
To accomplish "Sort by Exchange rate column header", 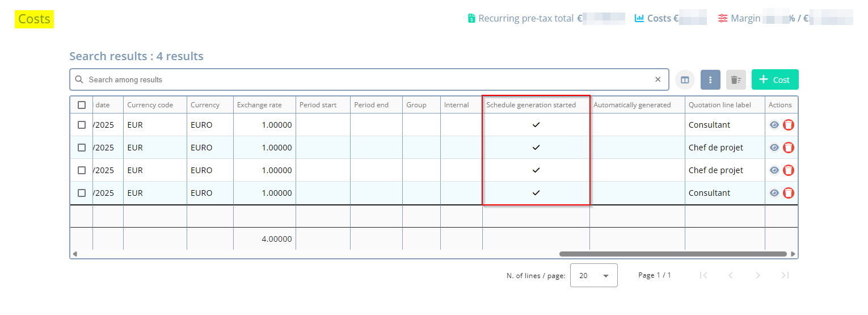I will [259, 105].
